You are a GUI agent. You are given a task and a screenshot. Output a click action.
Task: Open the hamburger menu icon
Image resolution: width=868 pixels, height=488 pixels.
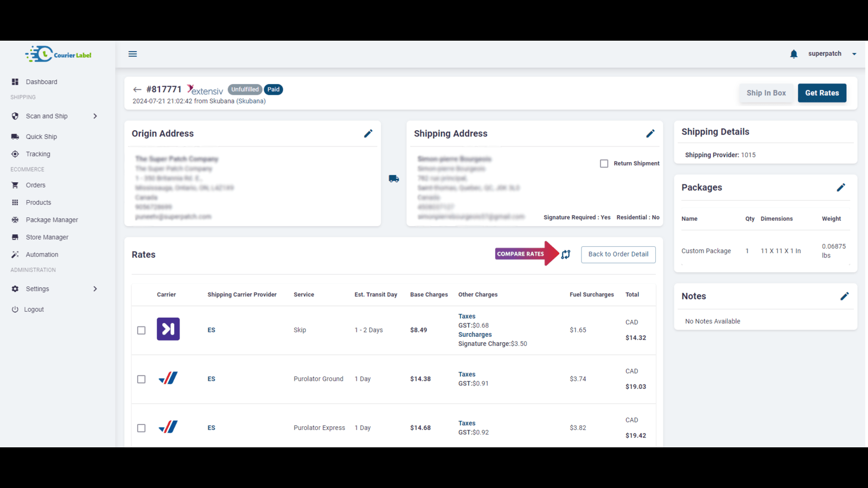point(132,54)
